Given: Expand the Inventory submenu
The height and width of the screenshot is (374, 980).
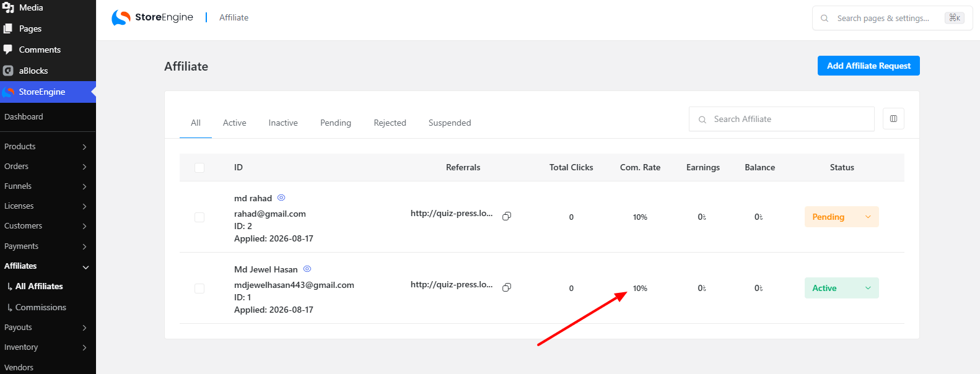Looking at the screenshot, I should pos(85,347).
